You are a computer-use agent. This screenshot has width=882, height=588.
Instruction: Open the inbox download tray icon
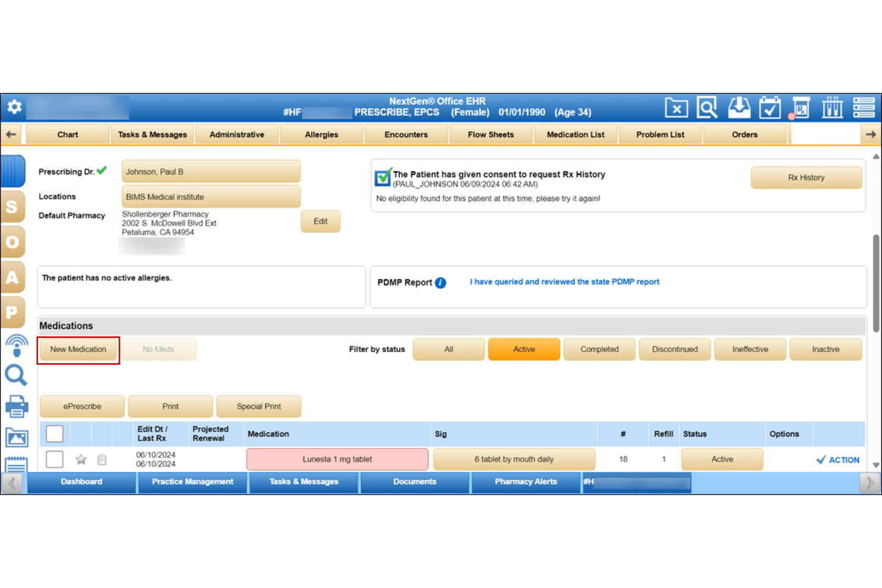(x=739, y=108)
